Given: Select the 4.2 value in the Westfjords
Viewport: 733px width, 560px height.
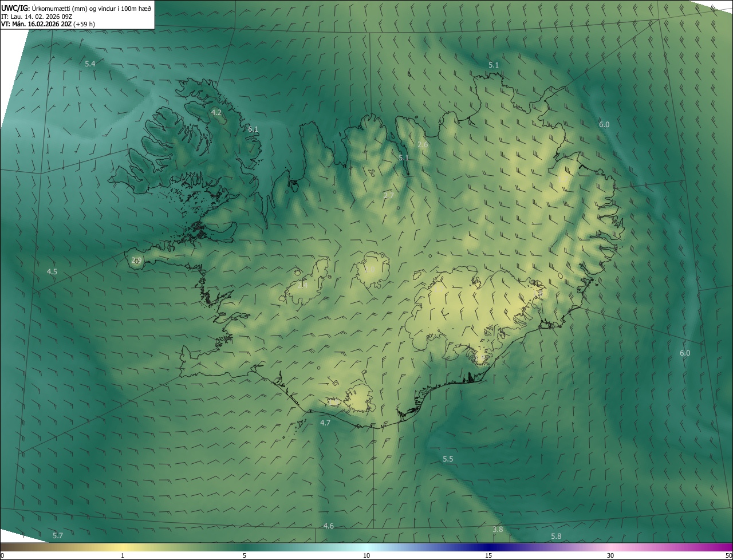Looking at the screenshot, I should pyautogui.click(x=216, y=112).
